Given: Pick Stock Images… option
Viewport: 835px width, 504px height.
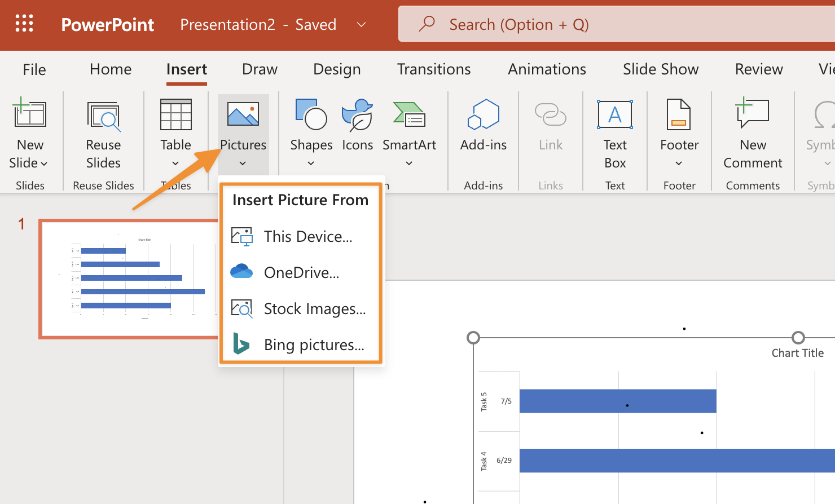Looking at the screenshot, I should [x=314, y=308].
